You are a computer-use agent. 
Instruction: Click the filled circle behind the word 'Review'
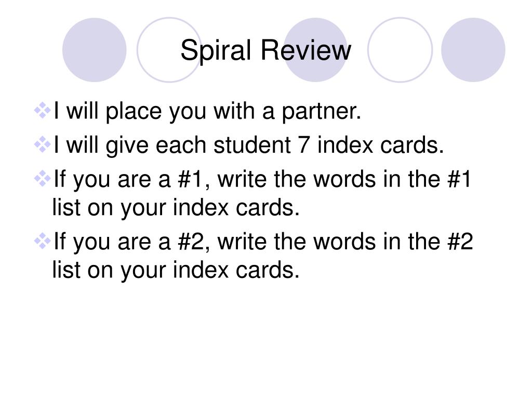pyautogui.click(x=315, y=50)
